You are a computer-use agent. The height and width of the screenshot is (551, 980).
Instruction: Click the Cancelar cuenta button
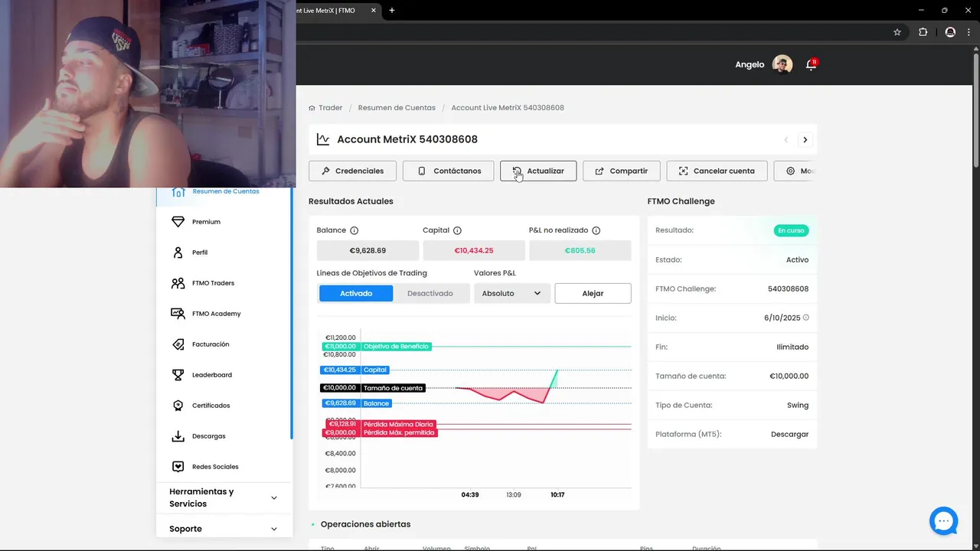coord(717,171)
